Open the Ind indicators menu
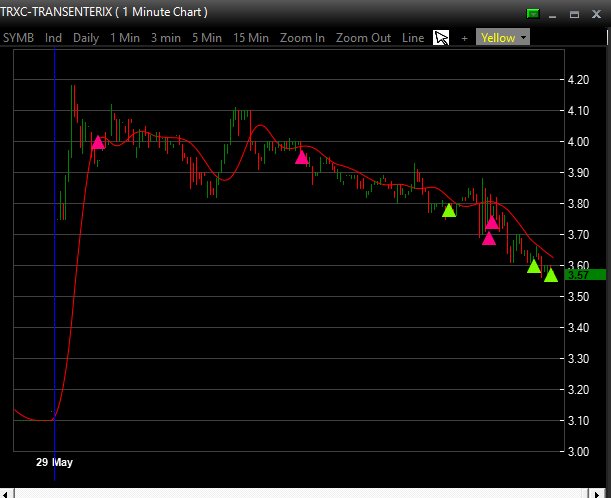The image size is (611, 498). pos(53,38)
